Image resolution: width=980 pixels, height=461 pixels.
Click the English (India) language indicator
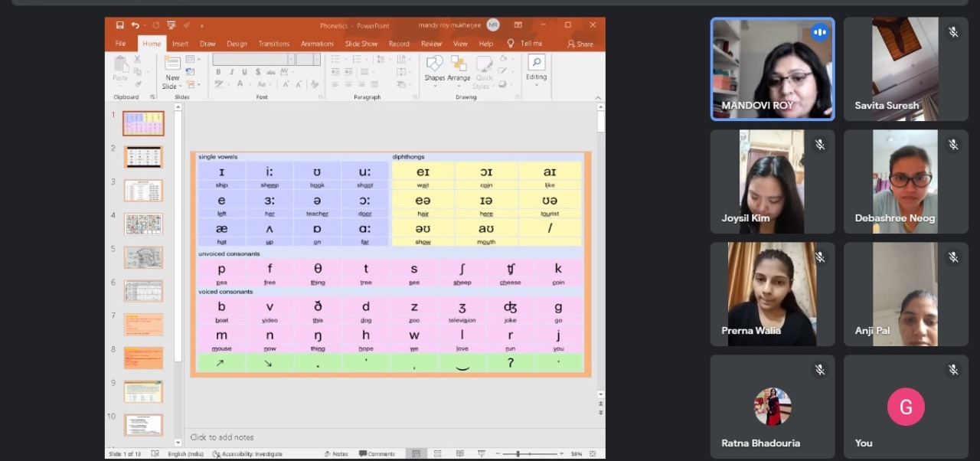pyautogui.click(x=186, y=454)
